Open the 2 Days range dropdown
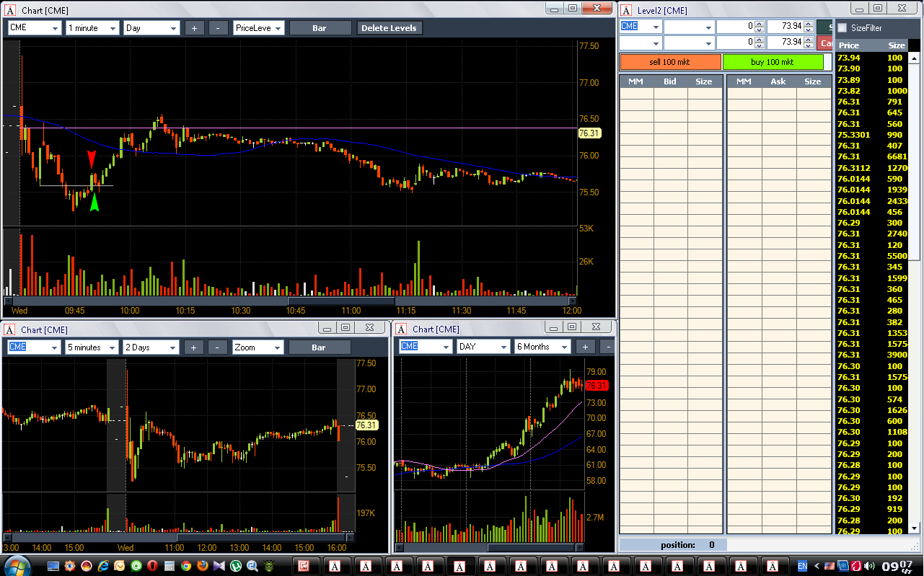The image size is (924, 576). 151,347
